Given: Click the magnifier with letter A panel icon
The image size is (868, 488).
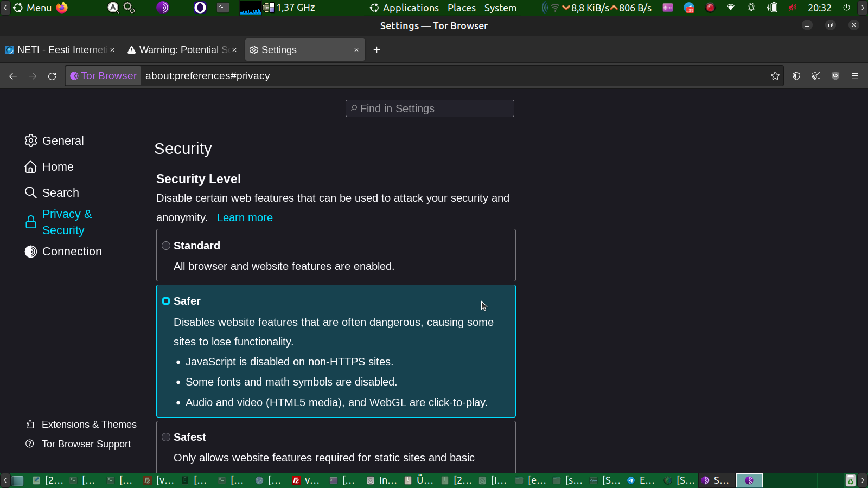Looking at the screenshot, I should coord(113,8).
